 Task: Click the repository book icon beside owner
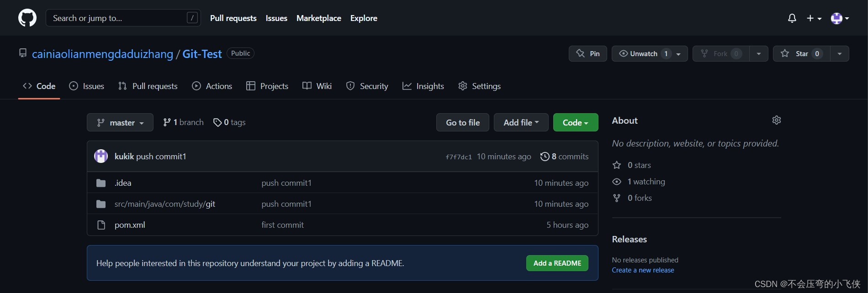(23, 53)
